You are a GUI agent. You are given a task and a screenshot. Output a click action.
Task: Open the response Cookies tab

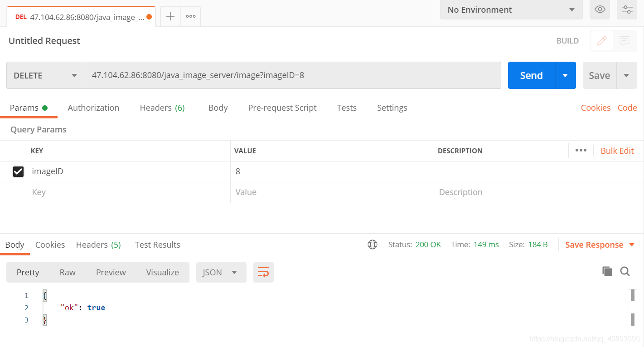point(50,244)
